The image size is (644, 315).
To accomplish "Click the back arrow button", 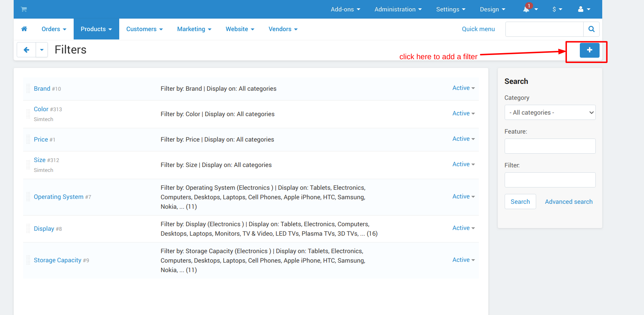I will coord(27,50).
